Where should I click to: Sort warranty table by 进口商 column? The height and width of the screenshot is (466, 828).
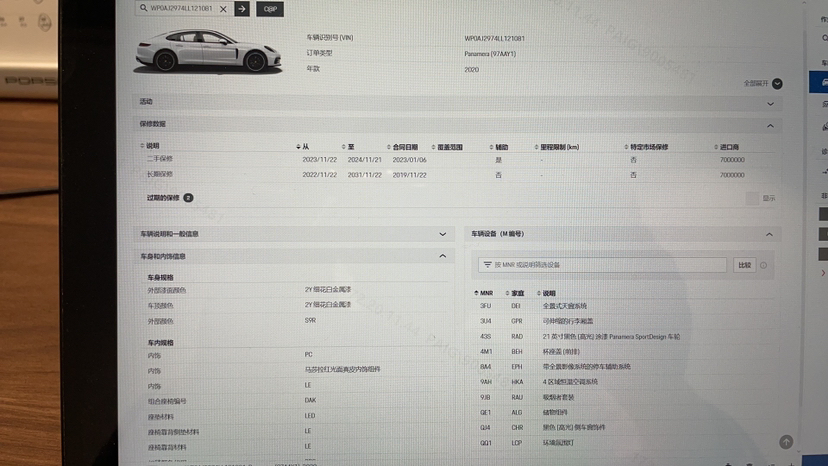[727, 147]
